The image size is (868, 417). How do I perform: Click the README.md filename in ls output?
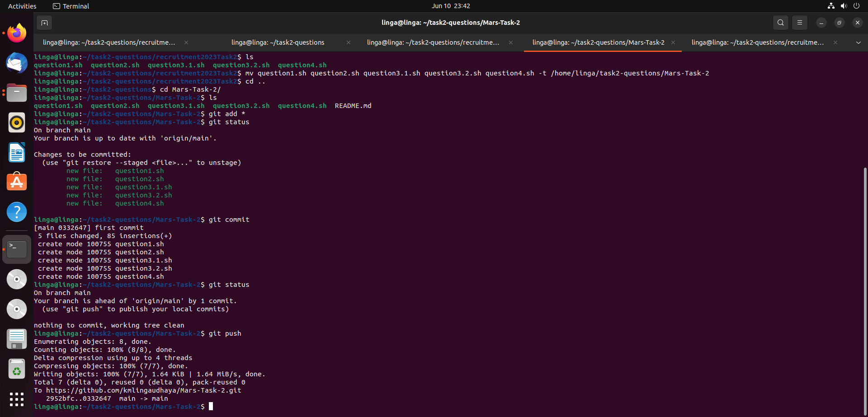353,106
